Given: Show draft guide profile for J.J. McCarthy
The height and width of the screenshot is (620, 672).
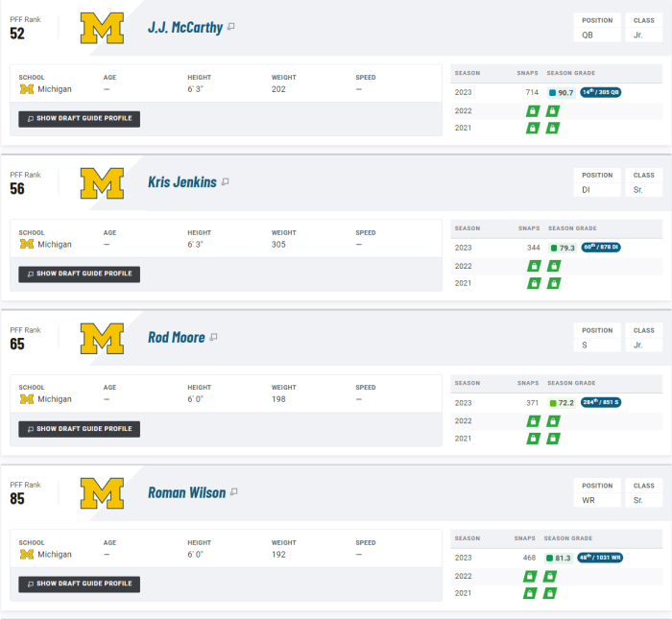Looking at the screenshot, I should click(80, 119).
